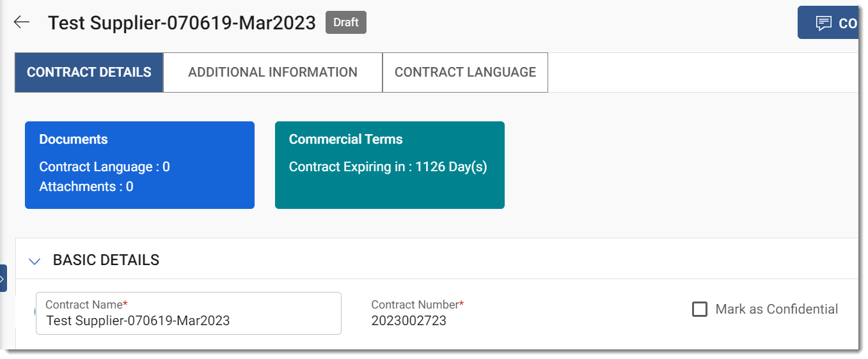
Task: Switch to the Contract Details tab
Action: coord(89,72)
